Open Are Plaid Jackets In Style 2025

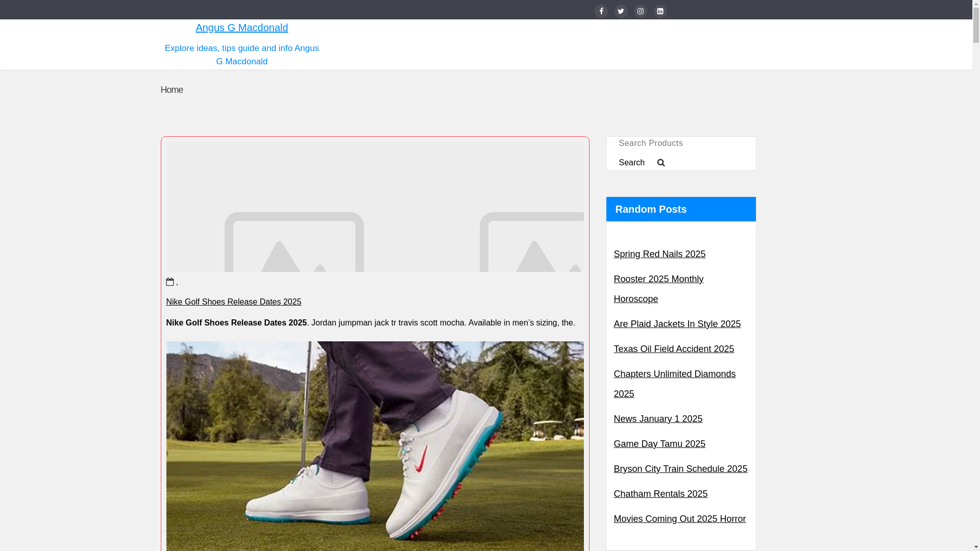point(677,324)
